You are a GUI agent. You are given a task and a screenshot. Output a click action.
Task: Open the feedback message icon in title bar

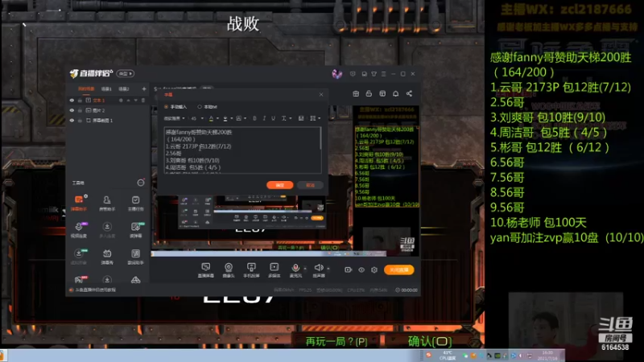(353, 74)
